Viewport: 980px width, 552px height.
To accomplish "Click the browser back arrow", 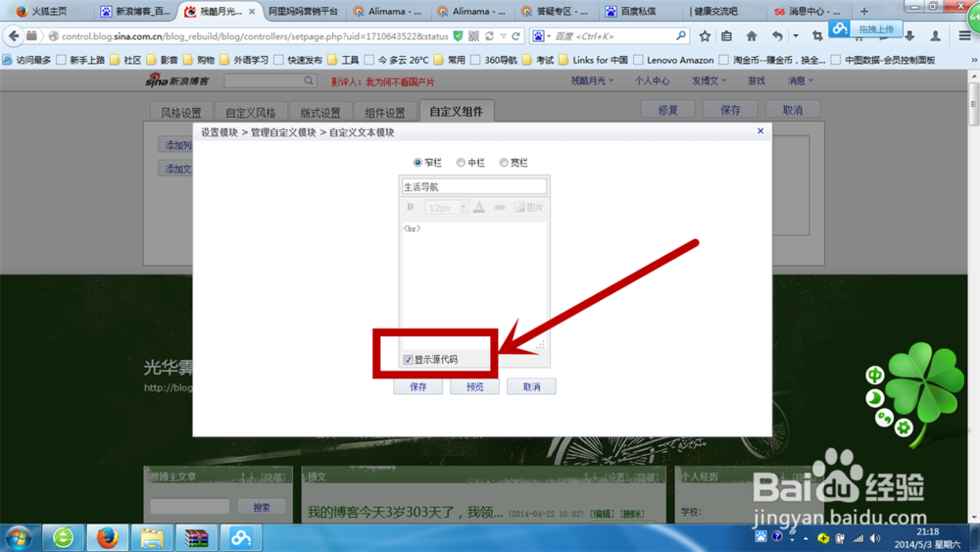I will [13, 36].
